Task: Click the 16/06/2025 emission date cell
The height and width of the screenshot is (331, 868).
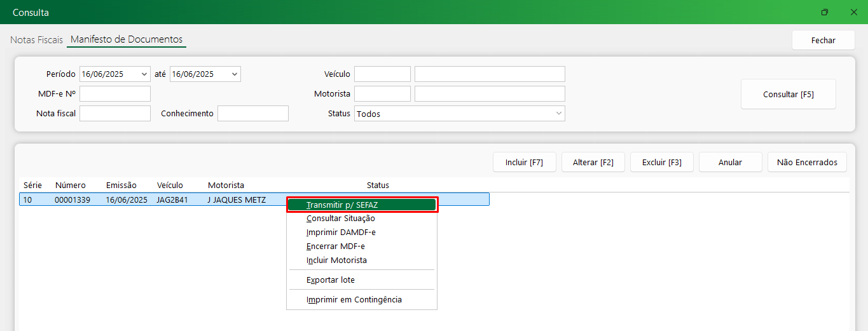Action: pyautogui.click(x=127, y=199)
